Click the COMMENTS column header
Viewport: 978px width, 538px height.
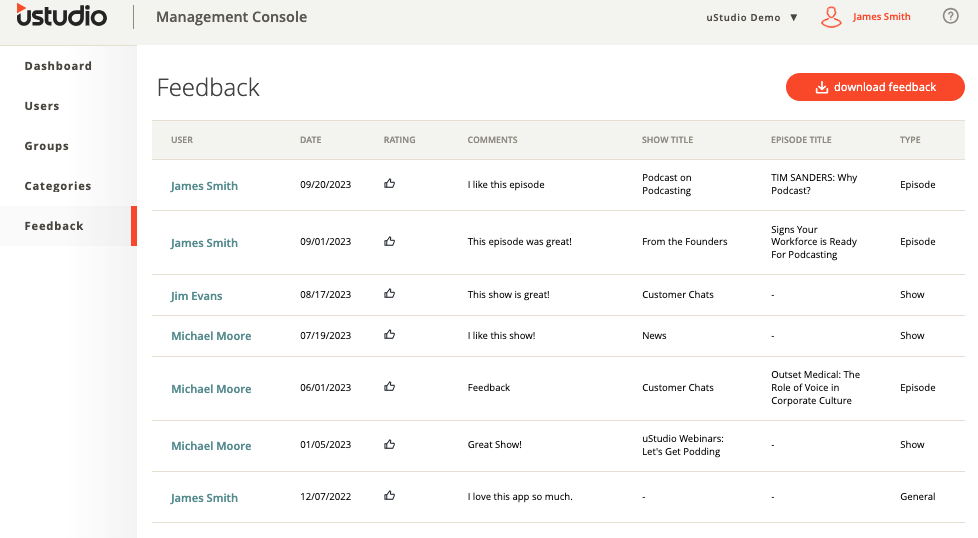point(493,140)
